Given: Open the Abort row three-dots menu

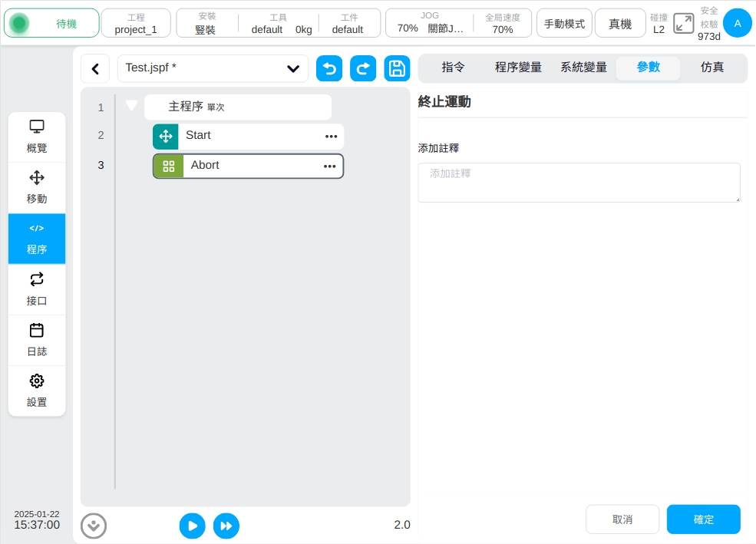Looking at the screenshot, I should click(x=330, y=166).
